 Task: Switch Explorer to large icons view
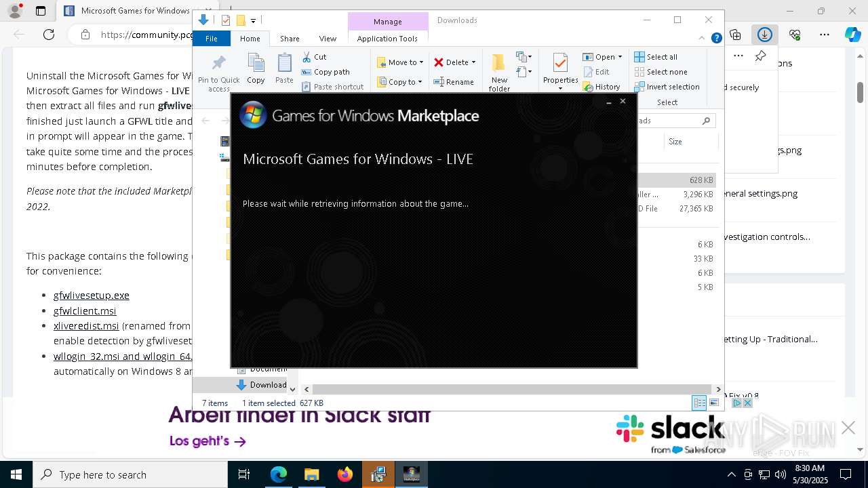pos(713,403)
